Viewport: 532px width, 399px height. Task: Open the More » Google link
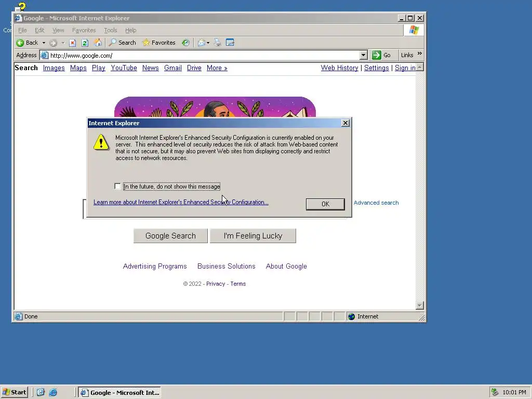217,68
